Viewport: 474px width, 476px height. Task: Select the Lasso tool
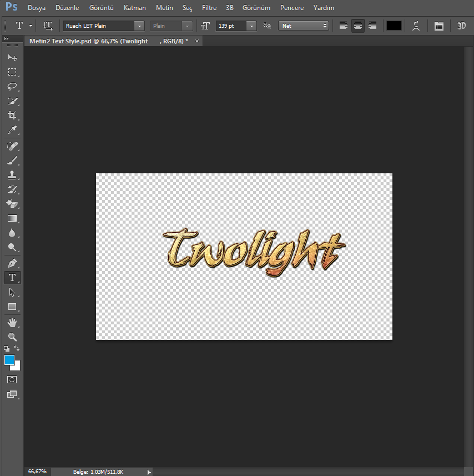(12, 87)
